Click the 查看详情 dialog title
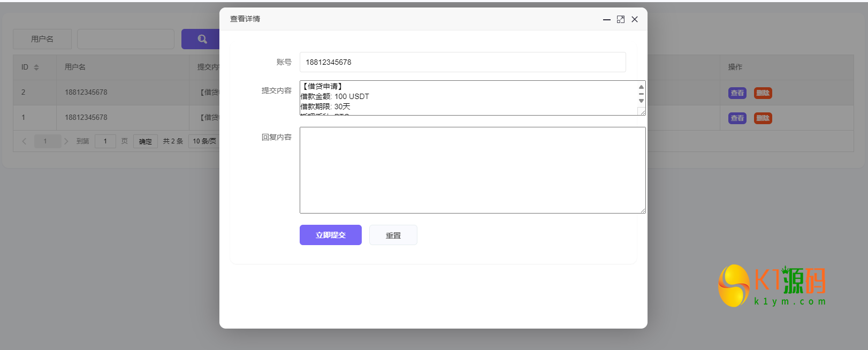868x350 pixels. click(x=245, y=19)
